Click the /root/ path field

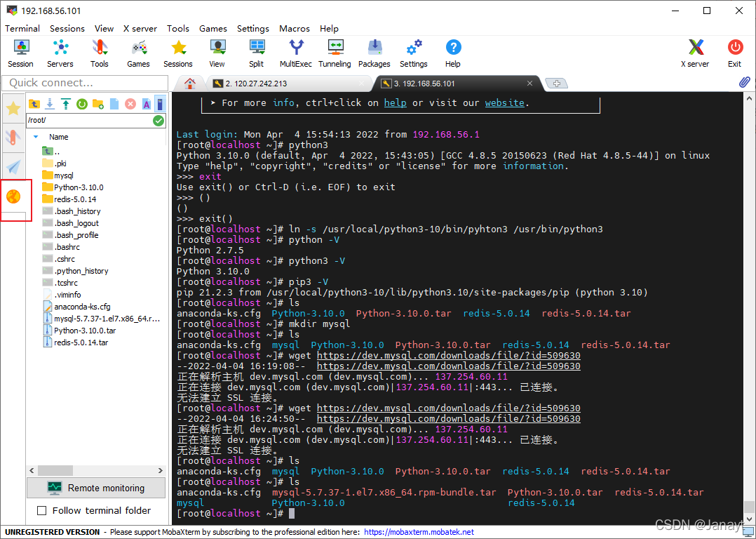click(90, 121)
